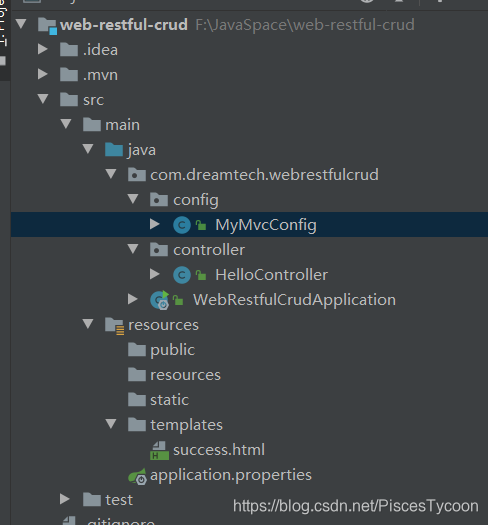Click the MyMvcConfig green unlocked access icon
Screen dimensions: 488x525
[x=201, y=225]
